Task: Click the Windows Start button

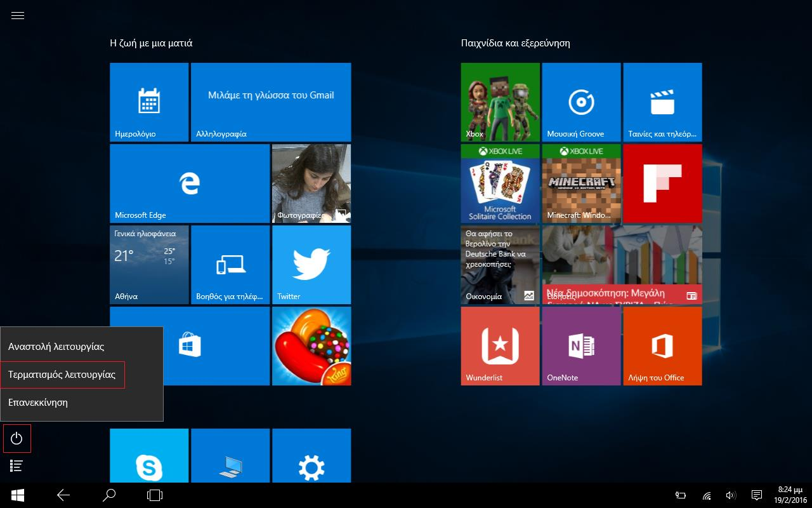Action: 18,495
